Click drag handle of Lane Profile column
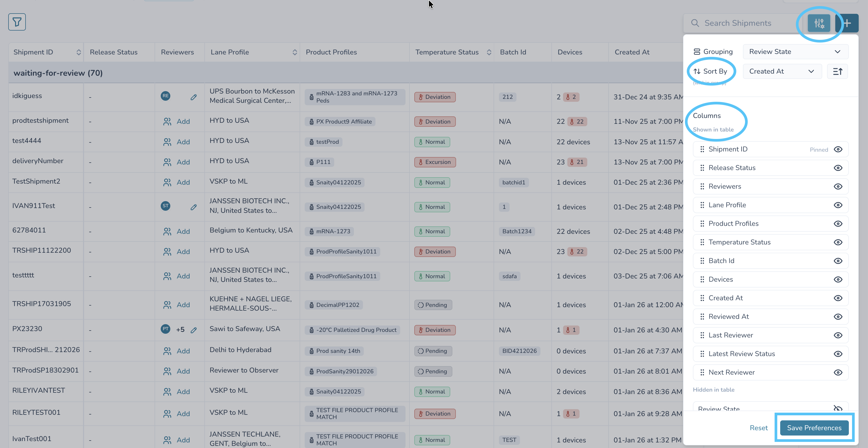868x448 pixels. [x=702, y=205]
